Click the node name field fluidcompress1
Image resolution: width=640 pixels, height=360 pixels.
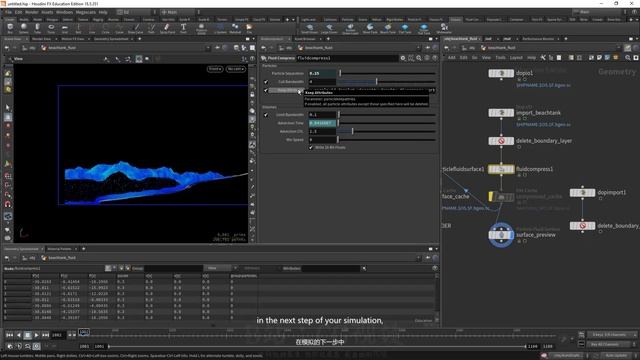point(347,58)
